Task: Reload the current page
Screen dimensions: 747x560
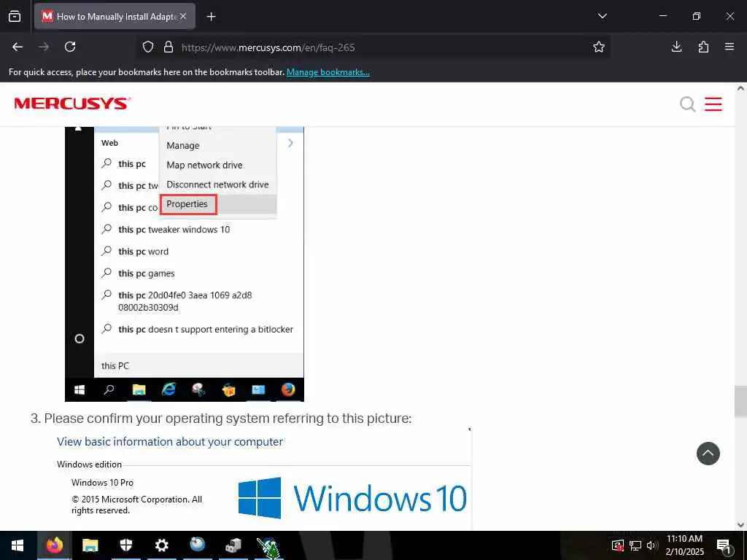Action: (70, 47)
